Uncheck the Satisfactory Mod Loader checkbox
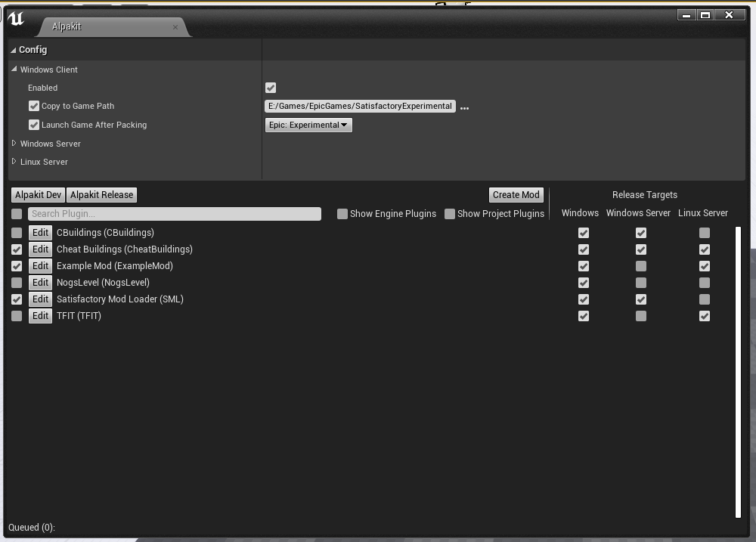756x542 pixels. pyautogui.click(x=17, y=299)
